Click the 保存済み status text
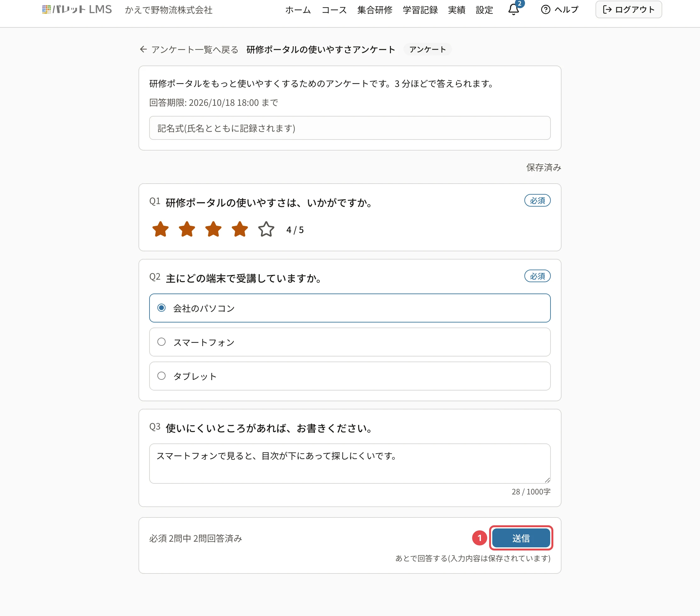This screenshot has width=700, height=616. coord(544,167)
